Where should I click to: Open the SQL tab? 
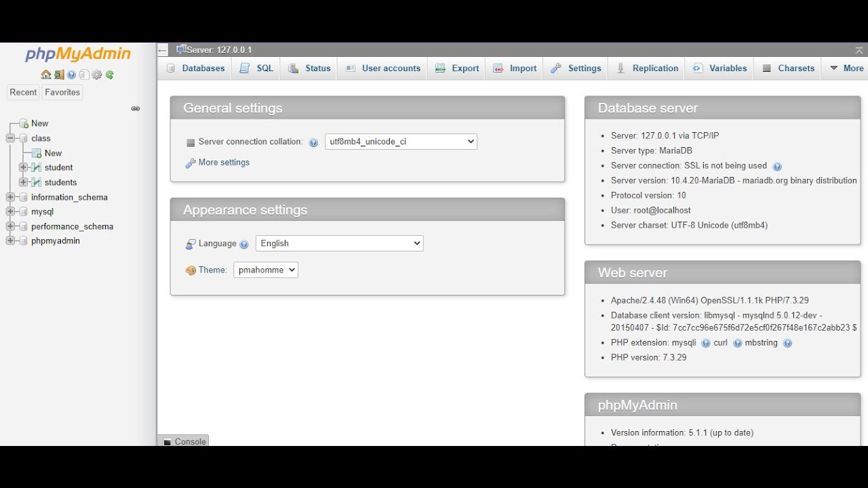pyautogui.click(x=256, y=68)
